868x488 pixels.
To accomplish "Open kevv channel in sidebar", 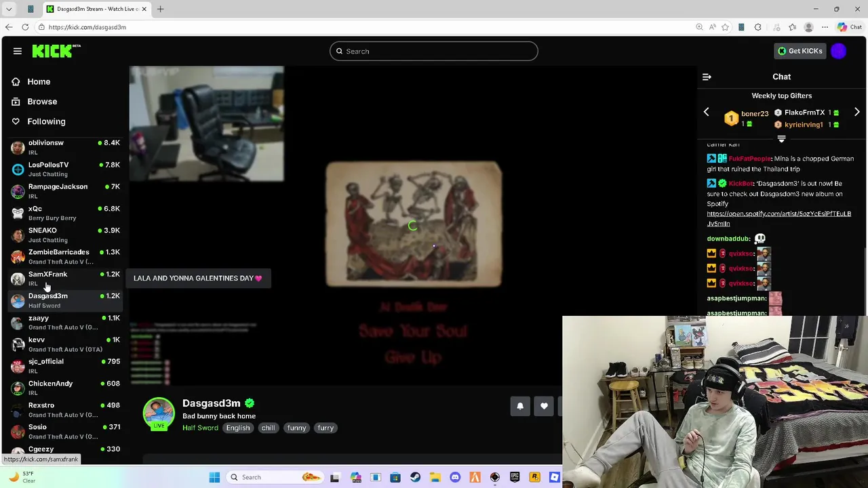I will click(65, 344).
